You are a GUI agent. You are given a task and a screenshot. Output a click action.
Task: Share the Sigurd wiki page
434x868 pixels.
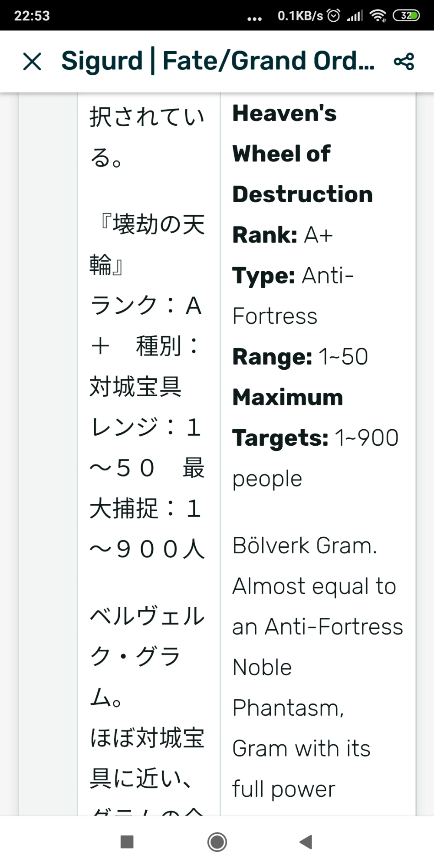[403, 61]
